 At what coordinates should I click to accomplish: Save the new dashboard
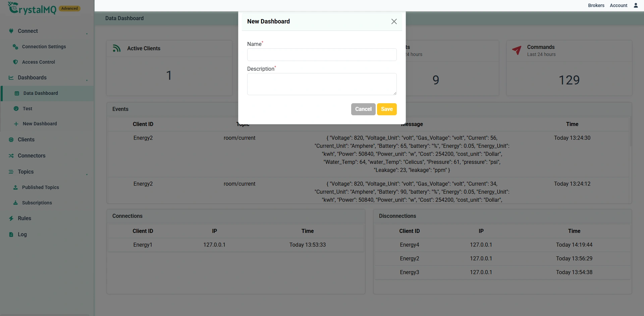[x=387, y=109]
